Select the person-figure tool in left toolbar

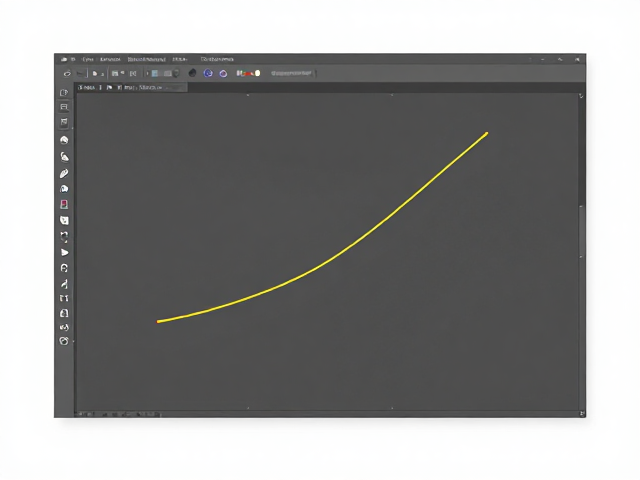point(64,284)
